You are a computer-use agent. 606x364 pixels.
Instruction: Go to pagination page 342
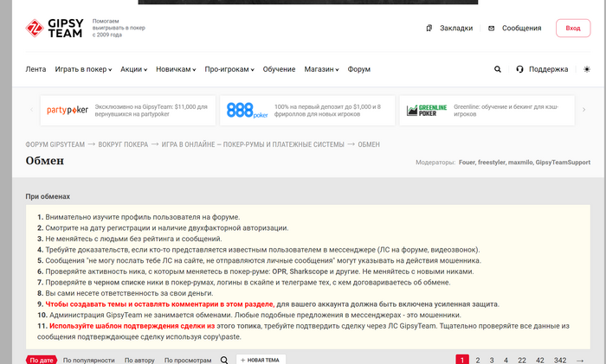pyautogui.click(x=560, y=360)
